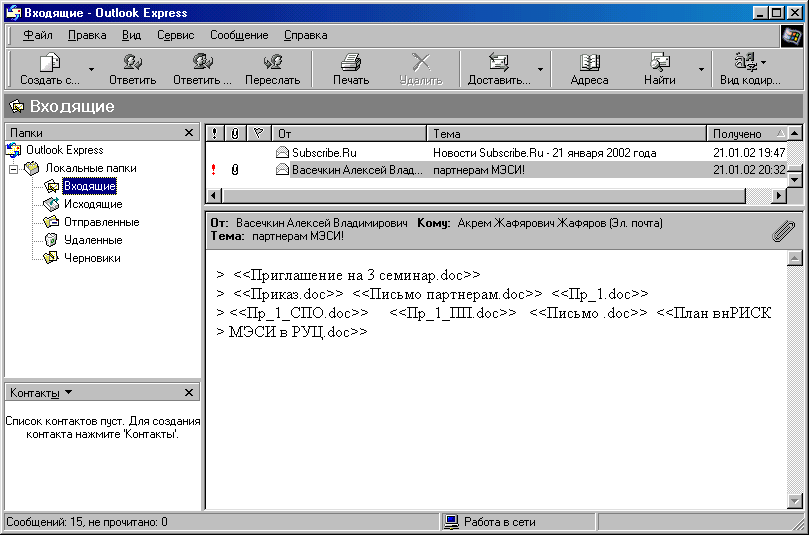Click the Удаленные trash folder icon

point(51,240)
